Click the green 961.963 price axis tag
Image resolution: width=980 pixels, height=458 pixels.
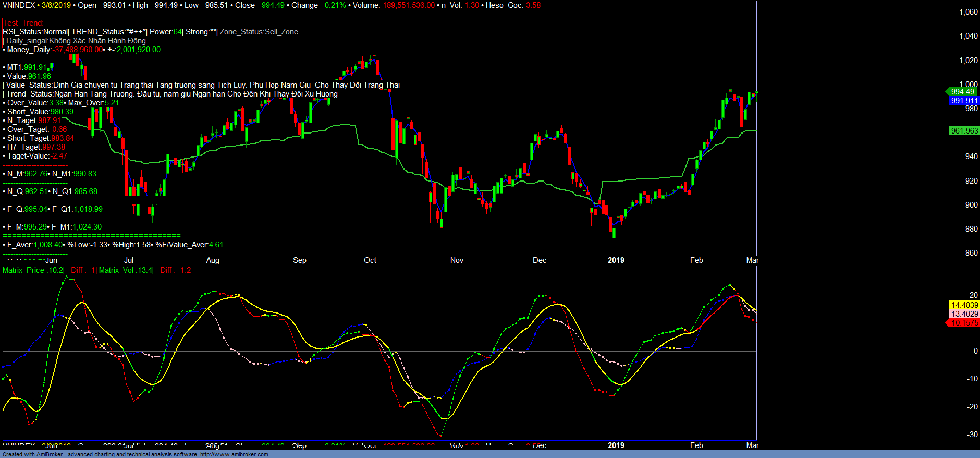click(964, 131)
